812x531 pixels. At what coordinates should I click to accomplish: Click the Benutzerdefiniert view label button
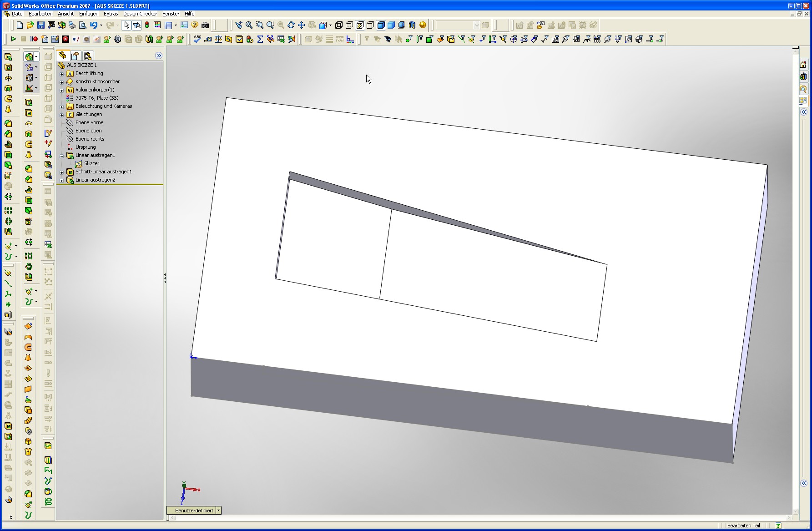click(x=192, y=511)
